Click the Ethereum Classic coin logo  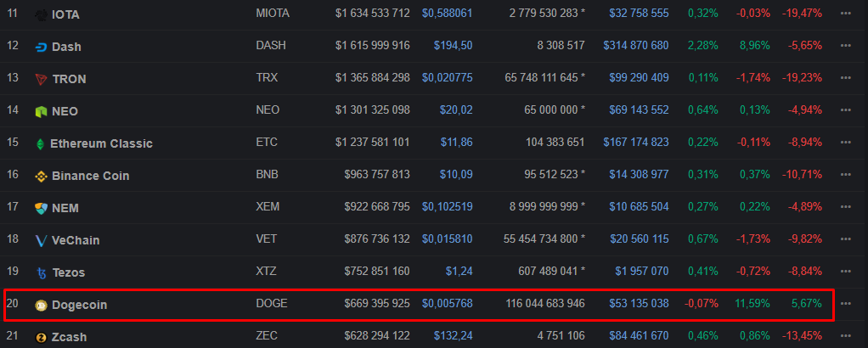click(40, 143)
